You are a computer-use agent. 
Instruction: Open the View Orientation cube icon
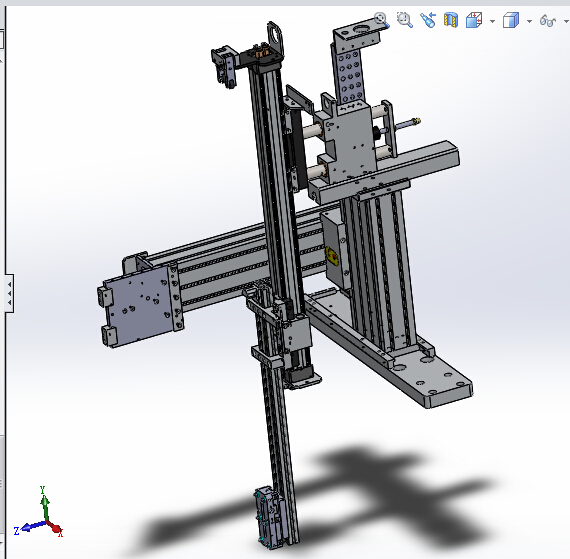click(474, 20)
